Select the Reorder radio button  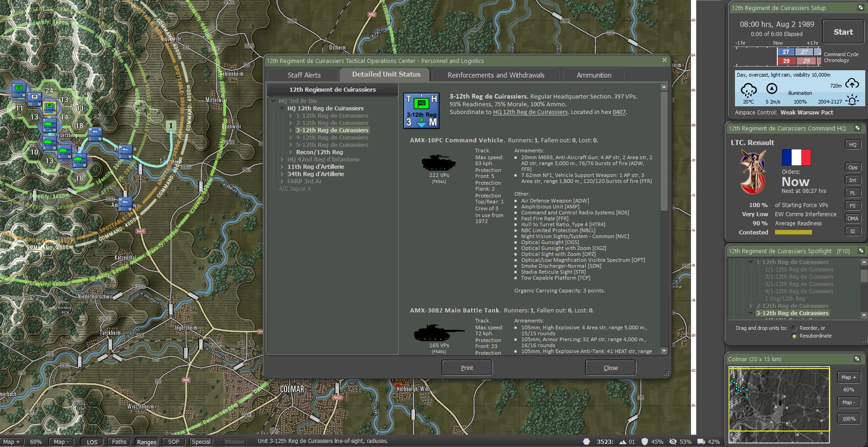[794, 327]
